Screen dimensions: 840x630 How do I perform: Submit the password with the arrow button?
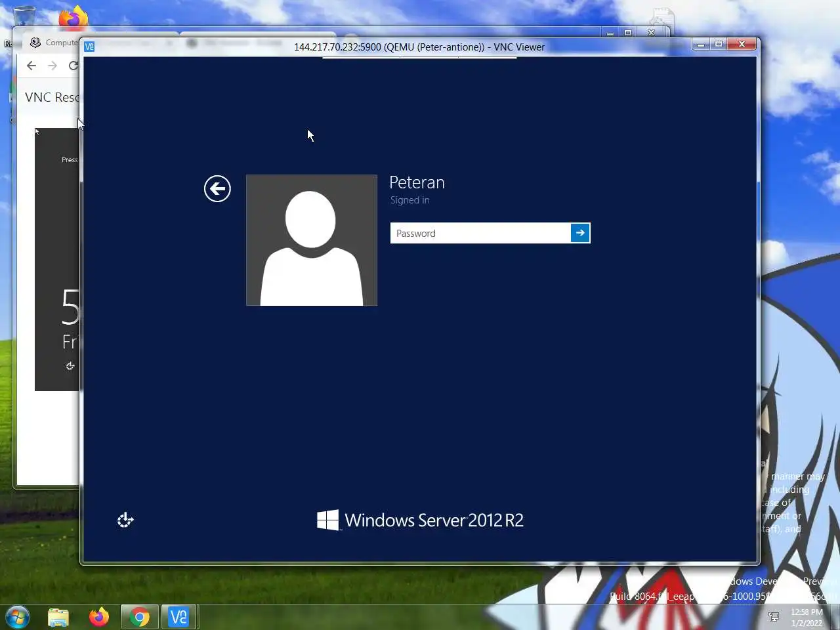point(580,233)
